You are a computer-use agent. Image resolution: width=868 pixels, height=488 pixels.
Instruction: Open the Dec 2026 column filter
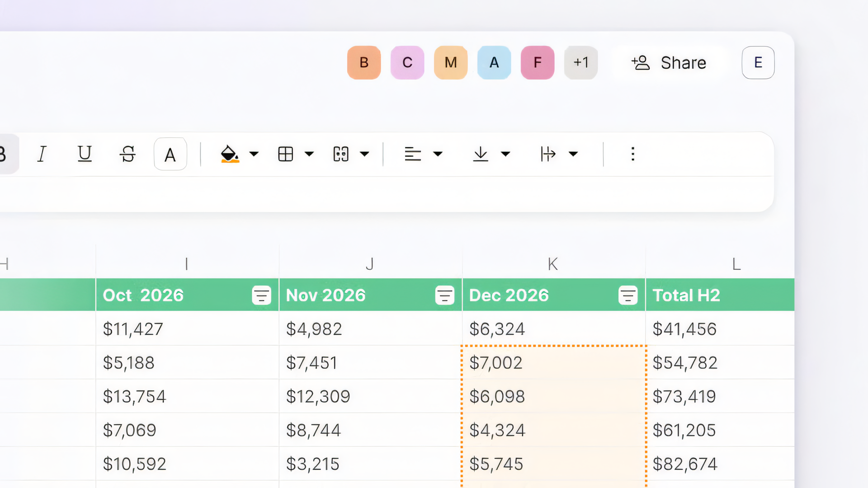point(627,296)
